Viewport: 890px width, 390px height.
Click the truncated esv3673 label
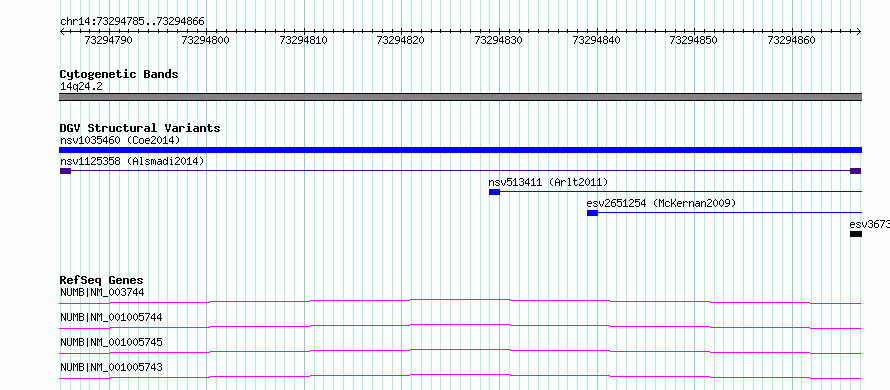coord(870,224)
